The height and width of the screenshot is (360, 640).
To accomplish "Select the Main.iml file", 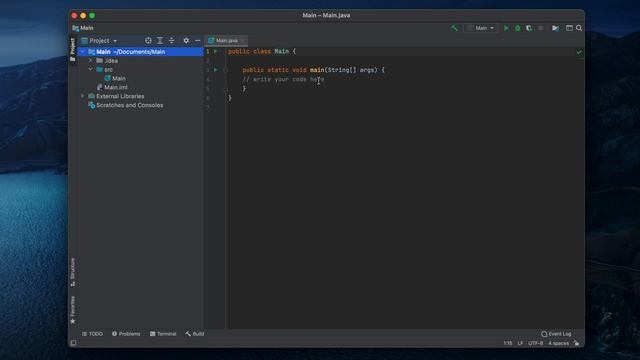I will tap(140, 87).
